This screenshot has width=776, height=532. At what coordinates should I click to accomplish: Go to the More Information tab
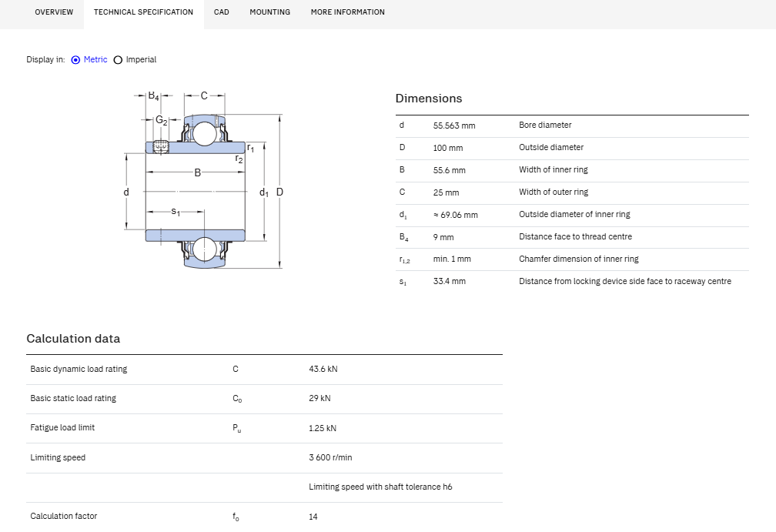point(347,12)
